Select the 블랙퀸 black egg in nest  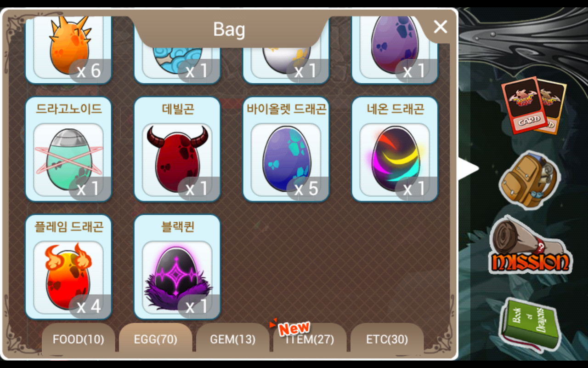point(177,267)
